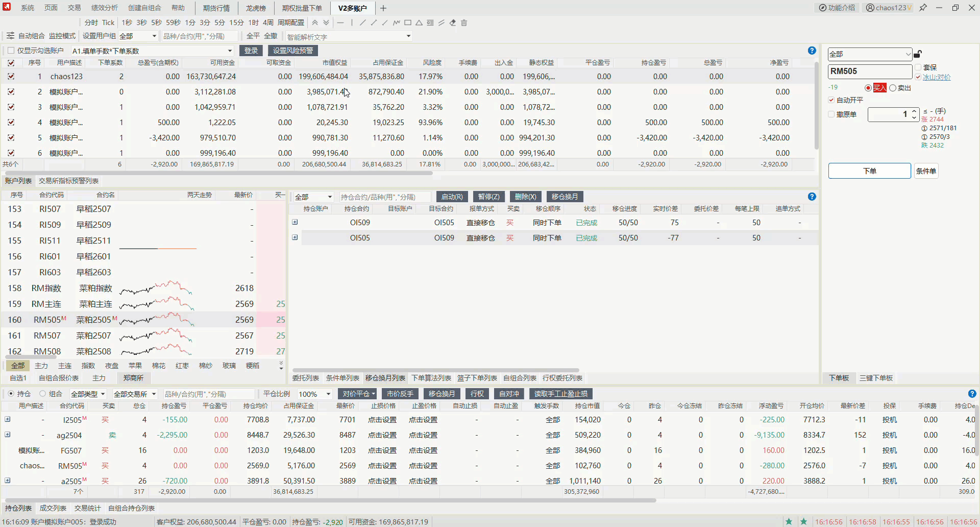Uncheck the 自动开平 checkbox
Viewport: 980px width, 527px height.
click(x=831, y=100)
